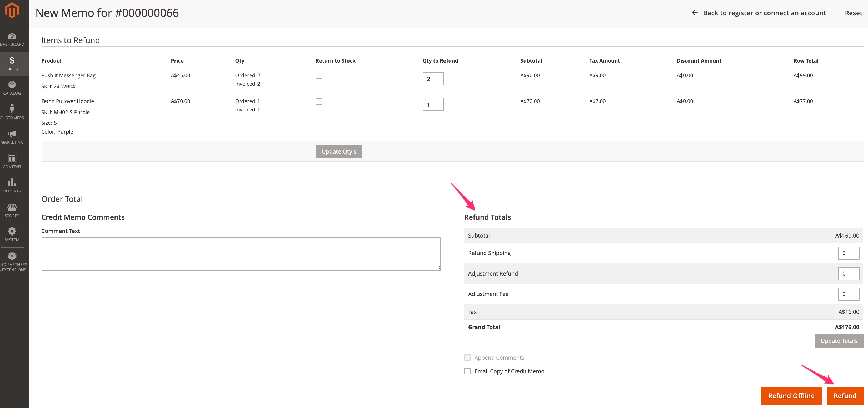Click the Update Qty's button
Screen dimensions: 868x408
(x=339, y=151)
